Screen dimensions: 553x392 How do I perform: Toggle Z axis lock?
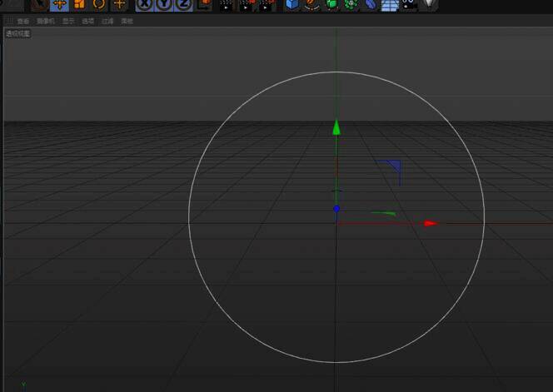(183, 3)
